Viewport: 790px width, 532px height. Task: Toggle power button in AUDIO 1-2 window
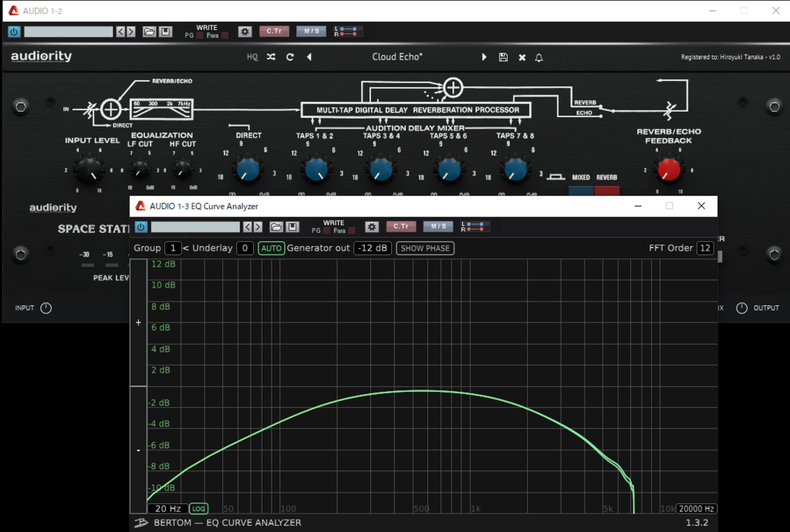click(x=14, y=31)
